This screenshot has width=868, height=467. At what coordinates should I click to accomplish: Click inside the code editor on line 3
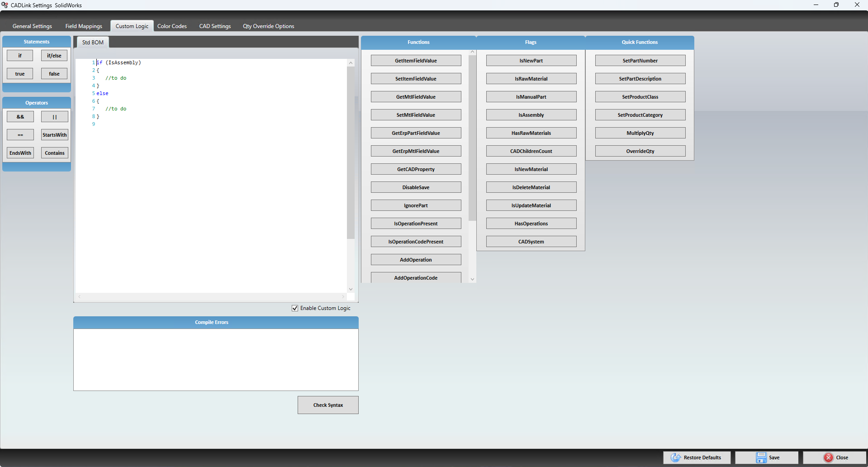click(136, 78)
